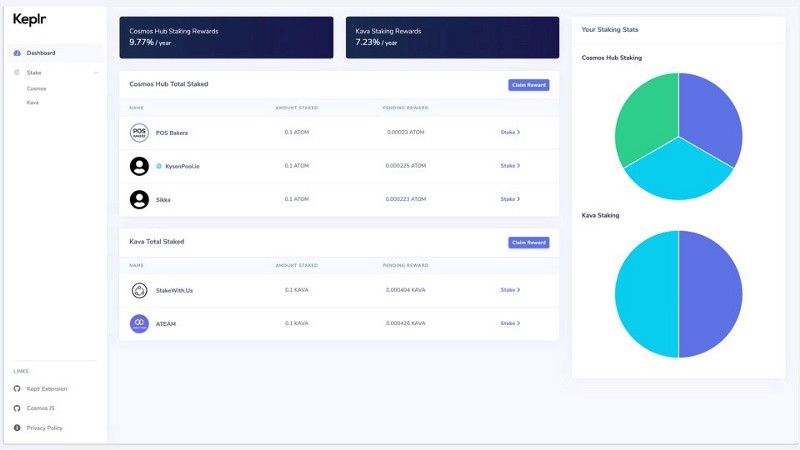Select purple slice of Cosmos Hub pie chart

click(x=712, y=120)
